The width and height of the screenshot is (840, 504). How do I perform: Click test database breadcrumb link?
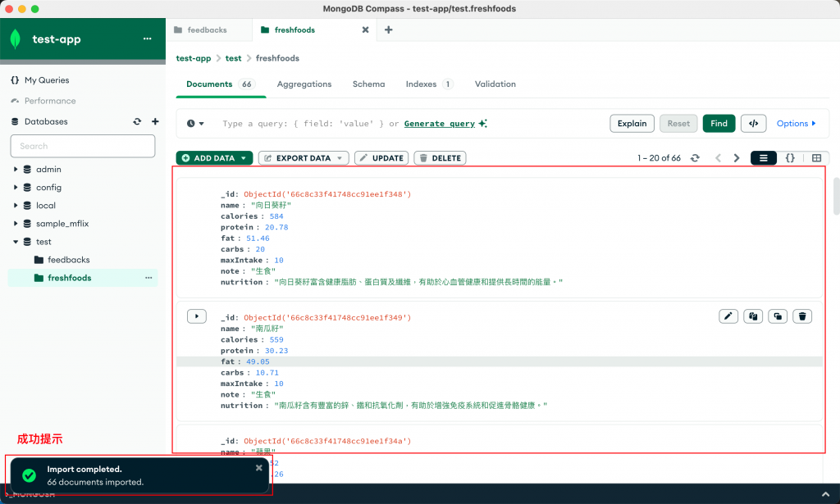point(233,58)
